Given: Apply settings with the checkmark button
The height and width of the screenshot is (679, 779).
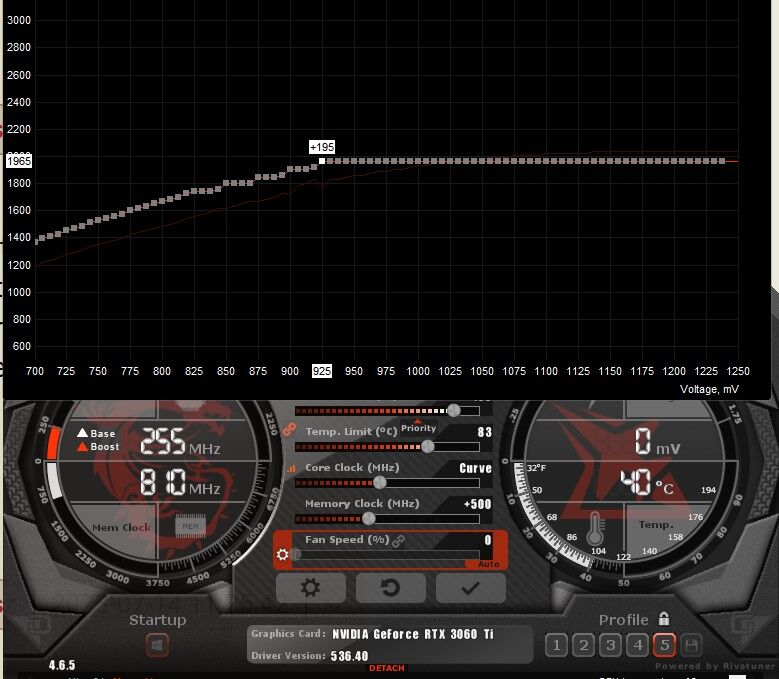Looking at the screenshot, I should tap(470, 588).
